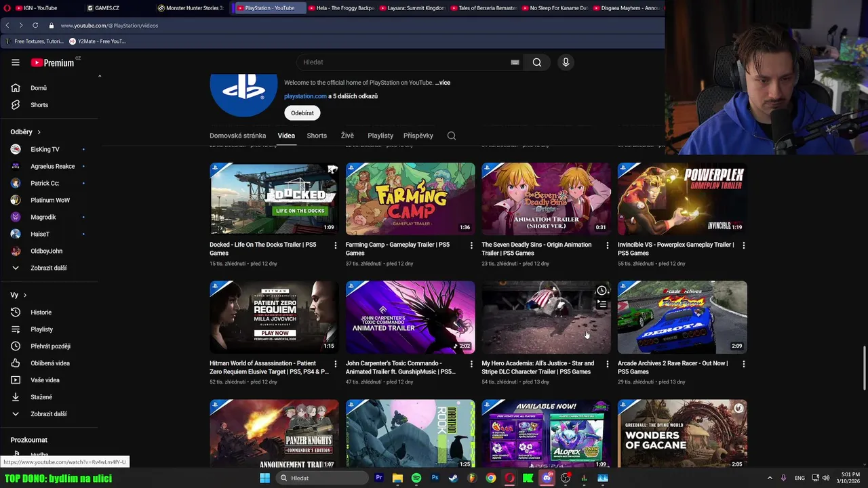Open Přehrát později list

point(49,346)
